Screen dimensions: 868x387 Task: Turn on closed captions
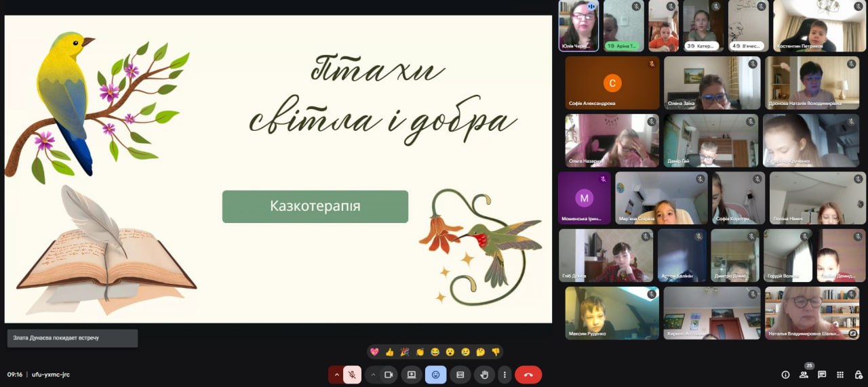click(460, 374)
